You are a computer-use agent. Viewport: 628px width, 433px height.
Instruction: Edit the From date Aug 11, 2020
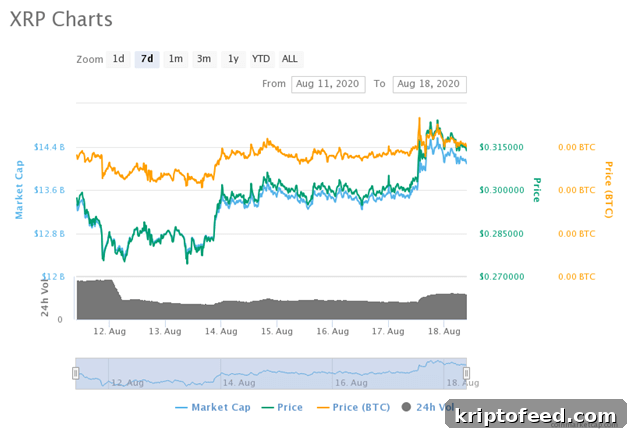pyautogui.click(x=328, y=84)
